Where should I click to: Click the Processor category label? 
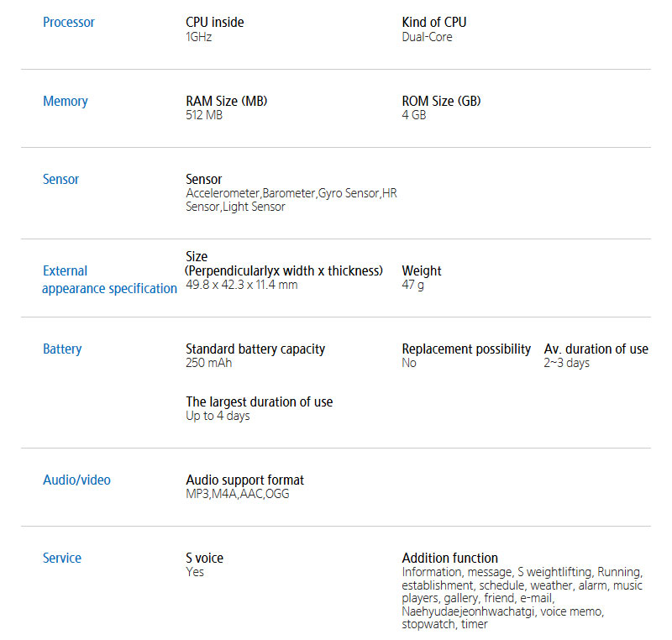coord(69,23)
